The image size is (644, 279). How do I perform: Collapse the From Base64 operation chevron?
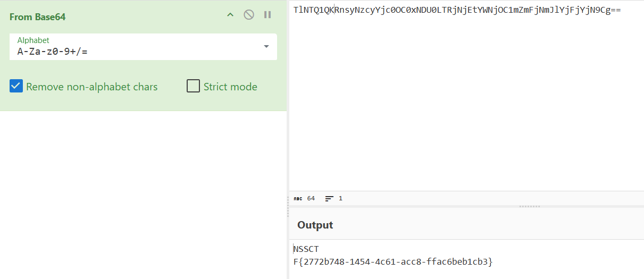(230, 15)
